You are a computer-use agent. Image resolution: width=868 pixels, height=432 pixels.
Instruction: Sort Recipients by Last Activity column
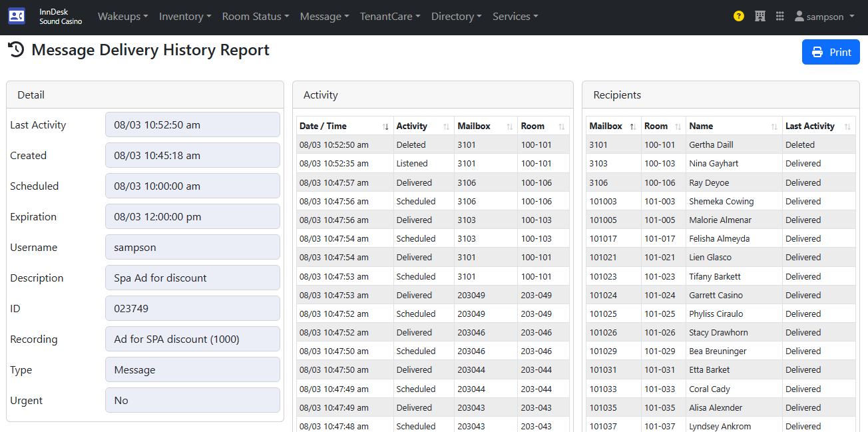818,126
